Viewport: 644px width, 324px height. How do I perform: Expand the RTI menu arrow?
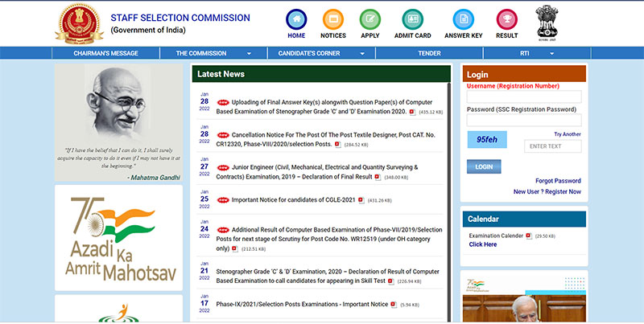551,54
